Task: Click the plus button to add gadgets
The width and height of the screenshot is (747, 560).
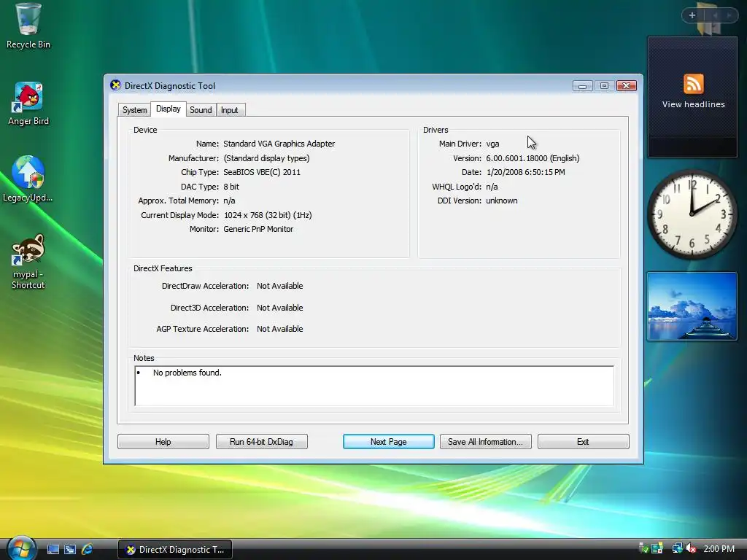Action: click(692, 15)
